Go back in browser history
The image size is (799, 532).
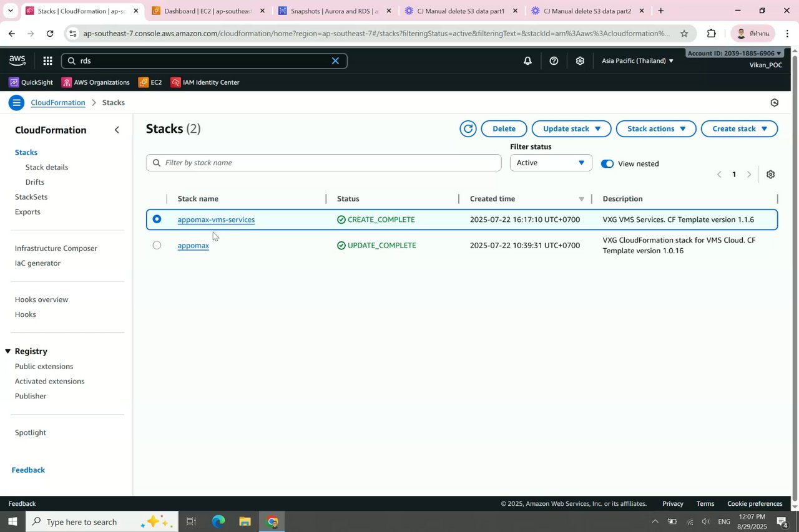coord(12,34)
